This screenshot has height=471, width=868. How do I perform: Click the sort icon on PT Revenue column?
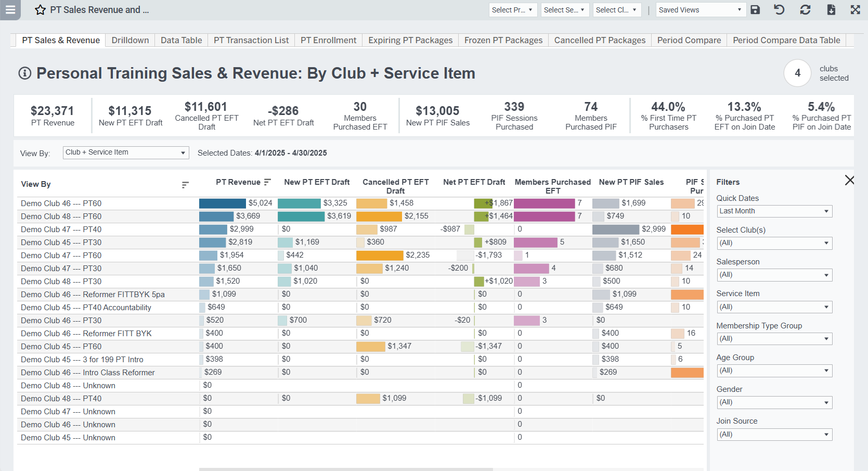tap(267, 183)
